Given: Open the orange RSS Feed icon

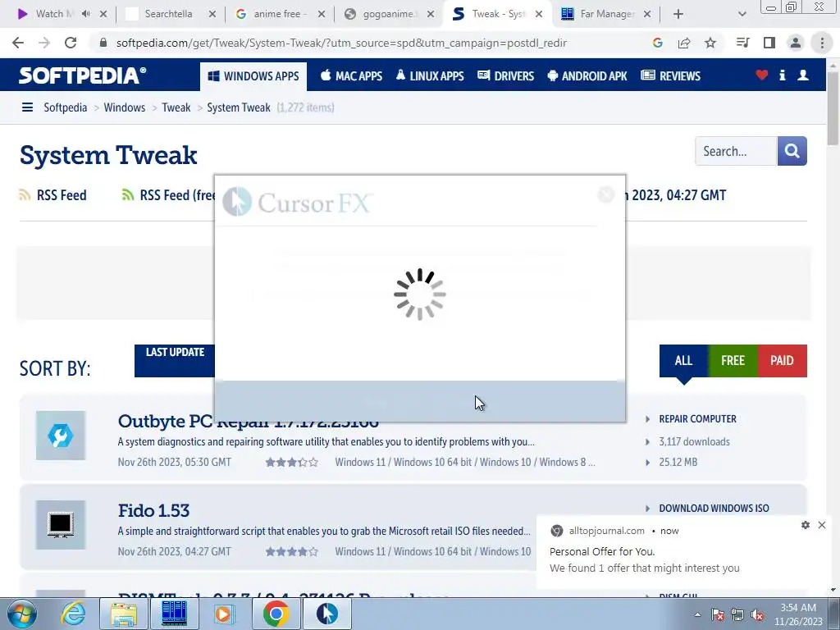Looking at the screenshot, I should 25,195.
